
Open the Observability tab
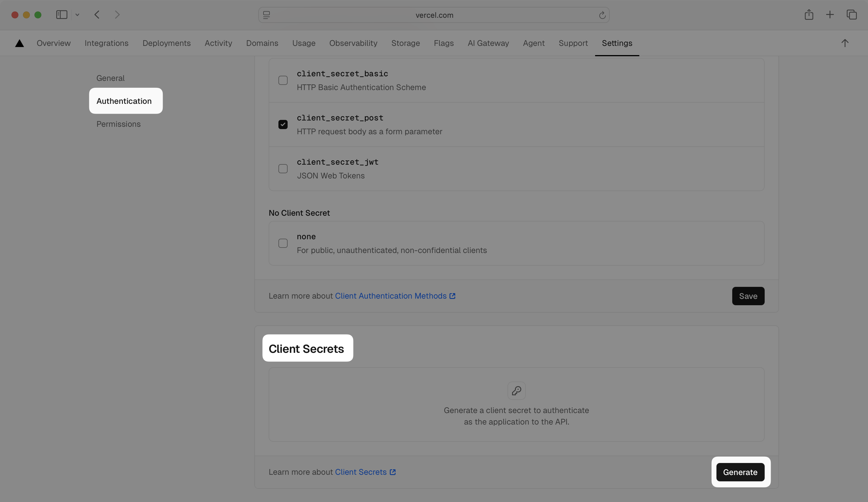click(x=353, y=43)
